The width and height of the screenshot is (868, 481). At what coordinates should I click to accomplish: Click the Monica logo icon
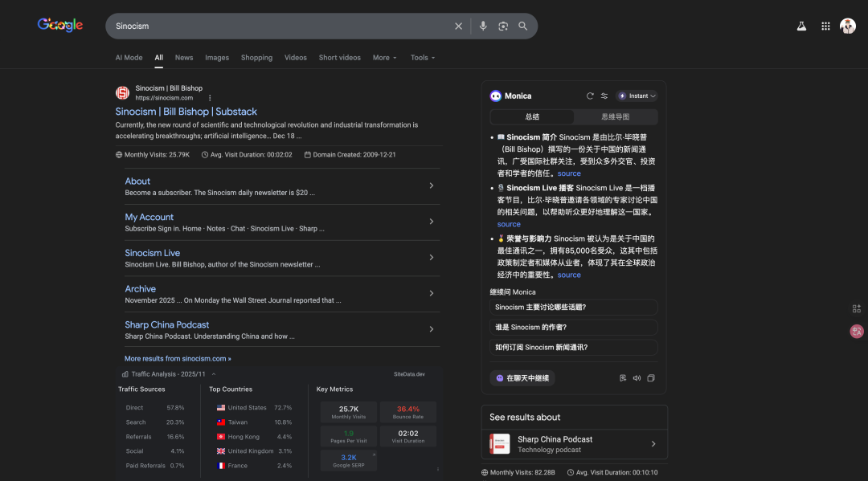point(495,96)
